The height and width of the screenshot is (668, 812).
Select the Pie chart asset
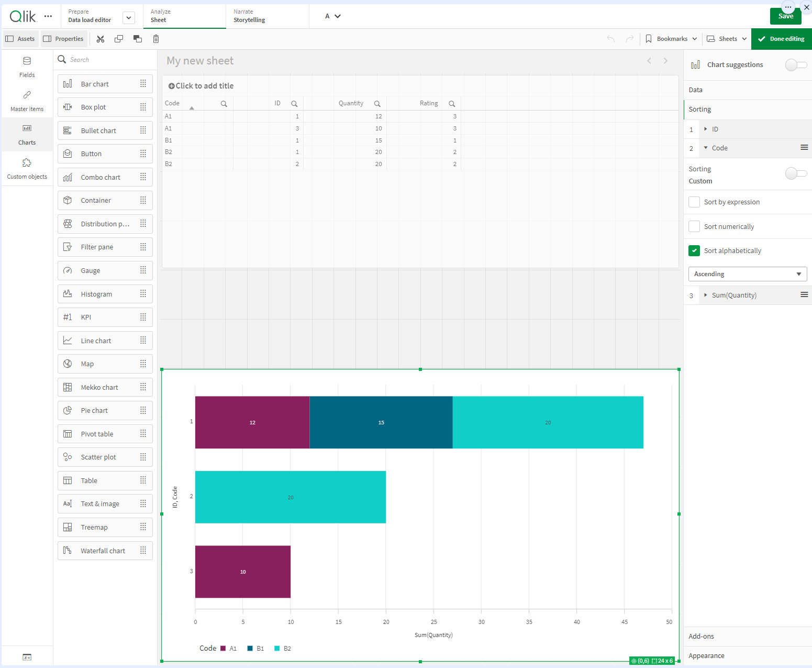tap(93, 410)
